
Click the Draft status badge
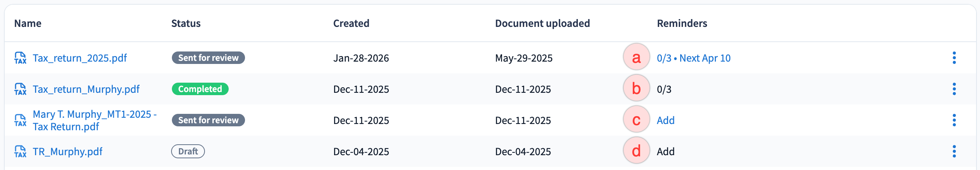point(188,152)
